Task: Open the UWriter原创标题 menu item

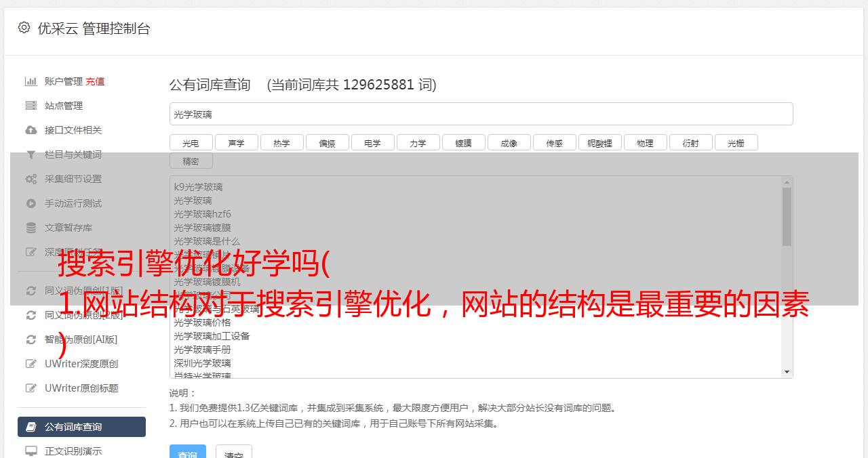Action: click(x=81, y=388)
